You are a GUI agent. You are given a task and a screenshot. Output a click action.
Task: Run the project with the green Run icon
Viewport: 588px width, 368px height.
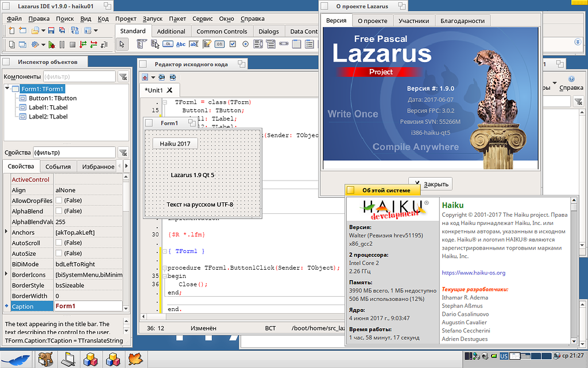[51, 44]
